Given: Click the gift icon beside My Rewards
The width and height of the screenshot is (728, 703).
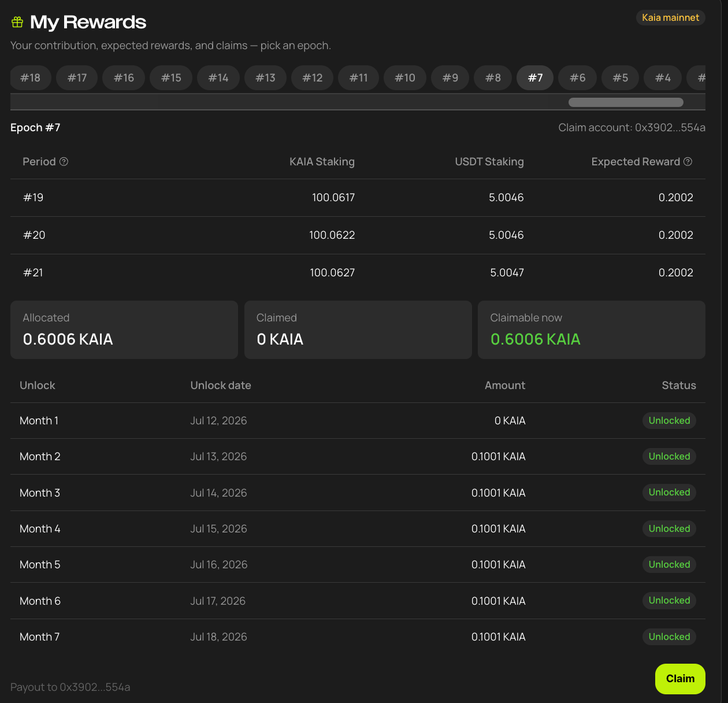Looking at the screenshot, I should click(17, 22).
